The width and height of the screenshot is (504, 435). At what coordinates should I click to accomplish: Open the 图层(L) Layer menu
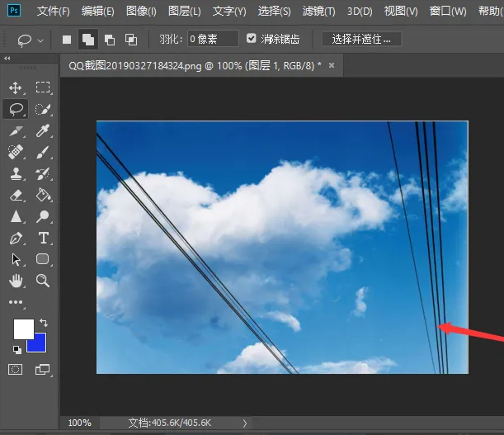pyautogui.click(x=184, y=12)
